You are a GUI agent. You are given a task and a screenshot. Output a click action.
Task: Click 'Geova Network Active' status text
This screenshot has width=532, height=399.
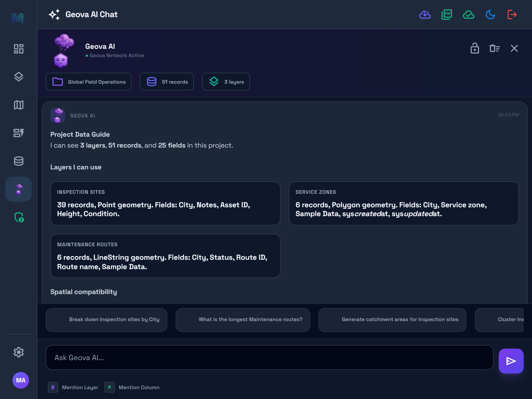tap(117, 56)
